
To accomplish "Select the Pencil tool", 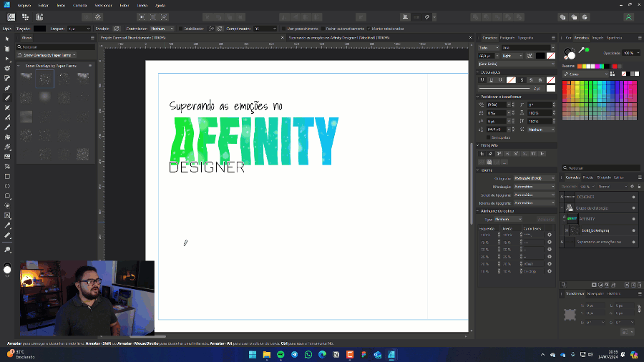I will point(7,98).
